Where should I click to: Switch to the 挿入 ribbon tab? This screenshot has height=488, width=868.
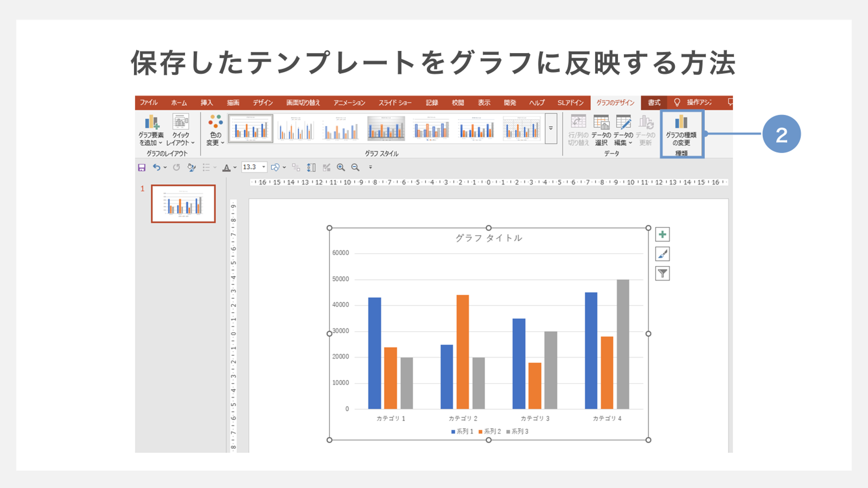pyautogui.click(x=207, y=103)
